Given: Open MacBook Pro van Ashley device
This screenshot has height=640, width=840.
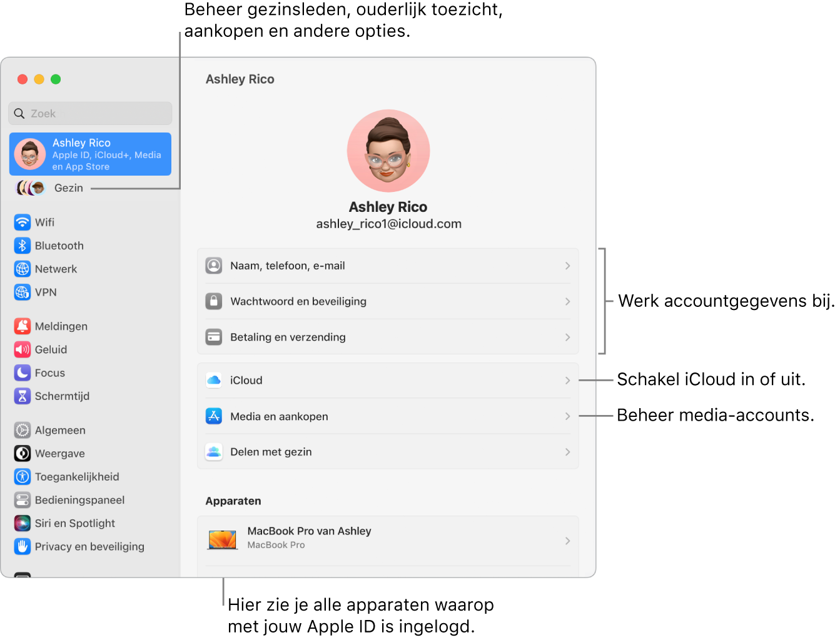Looking at the screenshot, I should click(x=388, y=541).
